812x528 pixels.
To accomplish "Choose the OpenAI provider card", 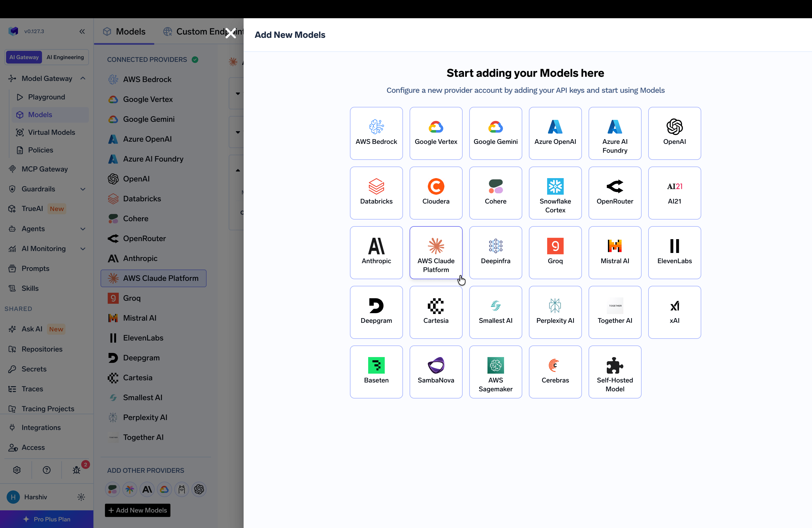I will 674,133.
